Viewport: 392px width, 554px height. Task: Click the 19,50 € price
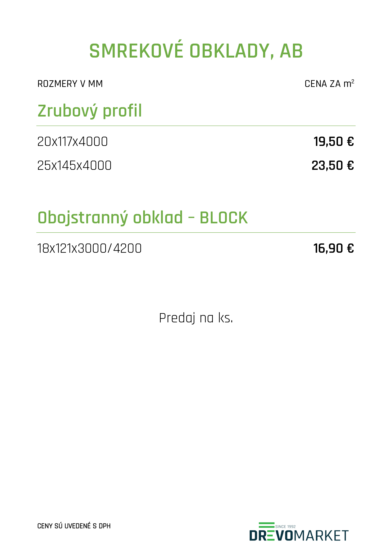[333, 141]
